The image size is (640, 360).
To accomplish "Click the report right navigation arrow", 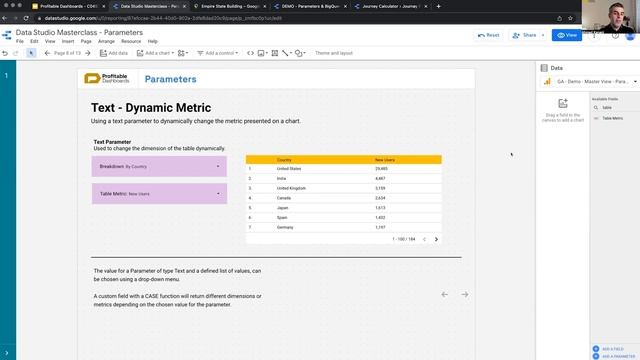I will point(464,294).
